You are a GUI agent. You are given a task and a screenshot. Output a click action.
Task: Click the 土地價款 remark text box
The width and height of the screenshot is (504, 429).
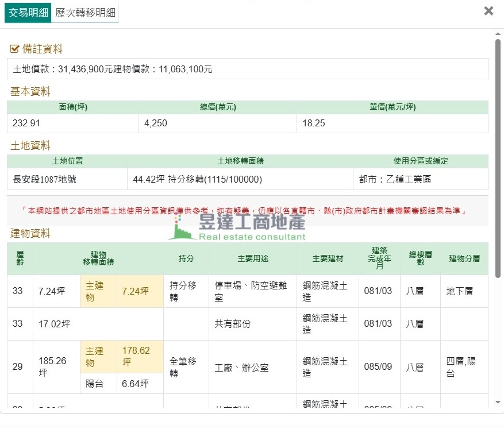coord(247,69)
